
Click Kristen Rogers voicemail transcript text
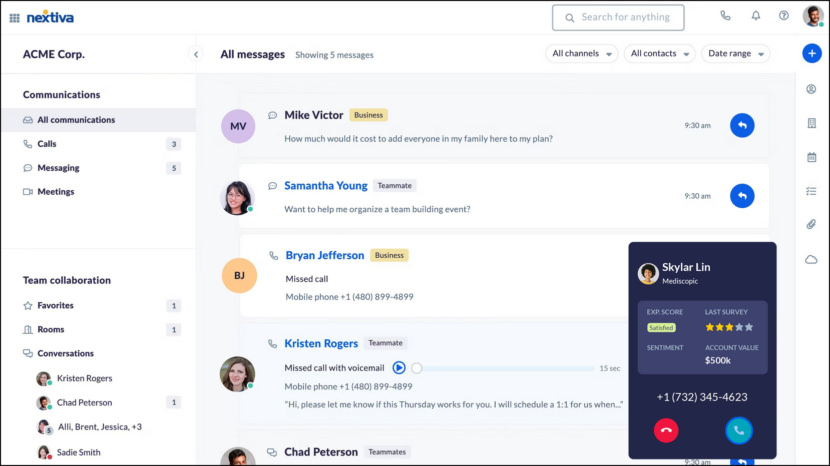coord(454,405)
